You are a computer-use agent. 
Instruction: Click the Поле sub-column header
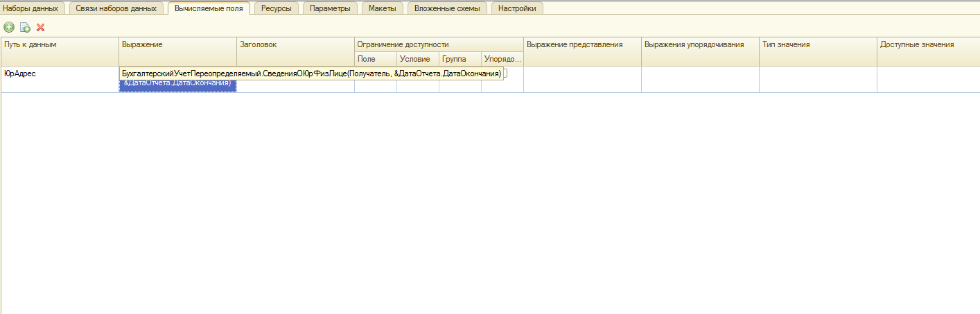[376, 59]
